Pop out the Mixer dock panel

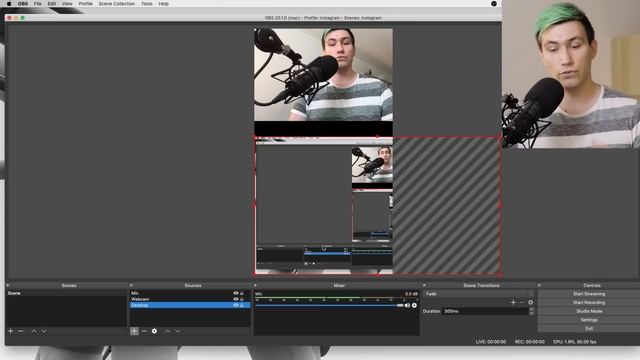click(x=255, y=285)
